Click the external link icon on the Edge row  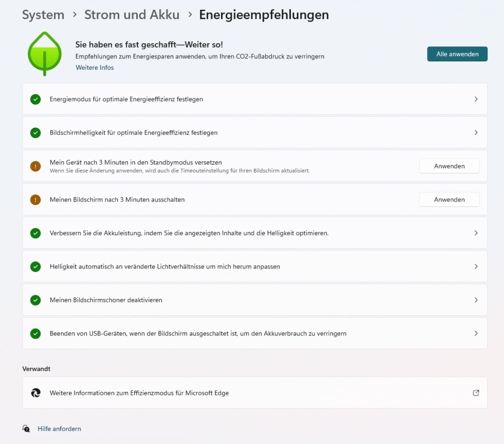(475, 392)
